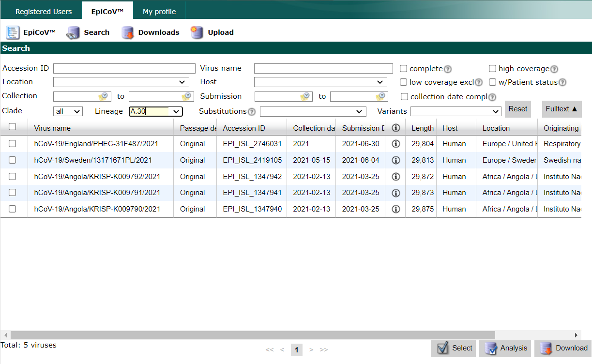592x364 pixels.
Task: Expand the Location dropdown
Action: (x=121, y=82)
